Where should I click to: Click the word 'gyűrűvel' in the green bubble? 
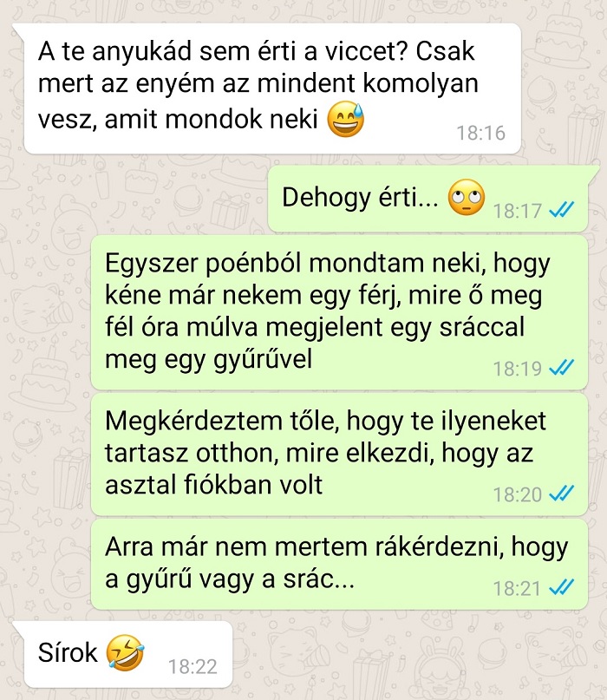point(263,359)
